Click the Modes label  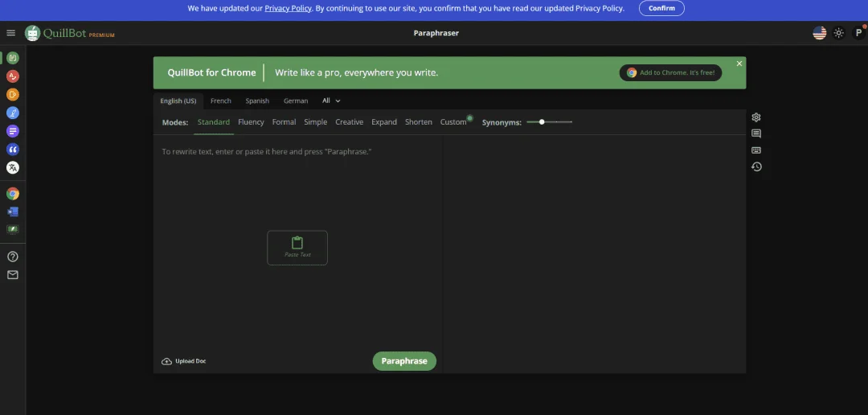[175, 122]
